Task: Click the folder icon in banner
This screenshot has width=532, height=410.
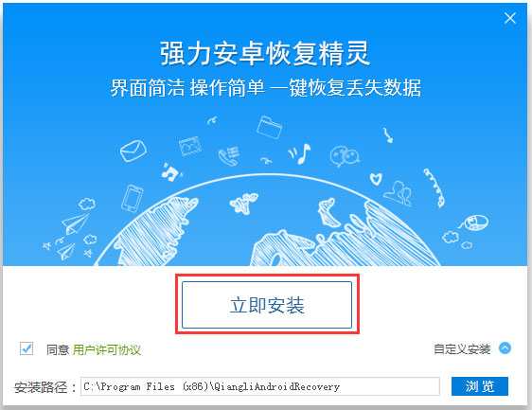Action: 270,127
